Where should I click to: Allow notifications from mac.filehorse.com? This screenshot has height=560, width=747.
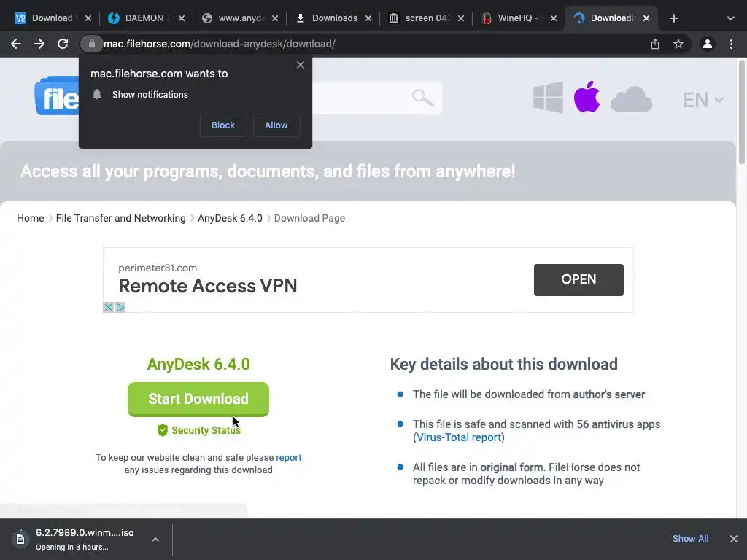pyautogui.click(x=276, y=125)
